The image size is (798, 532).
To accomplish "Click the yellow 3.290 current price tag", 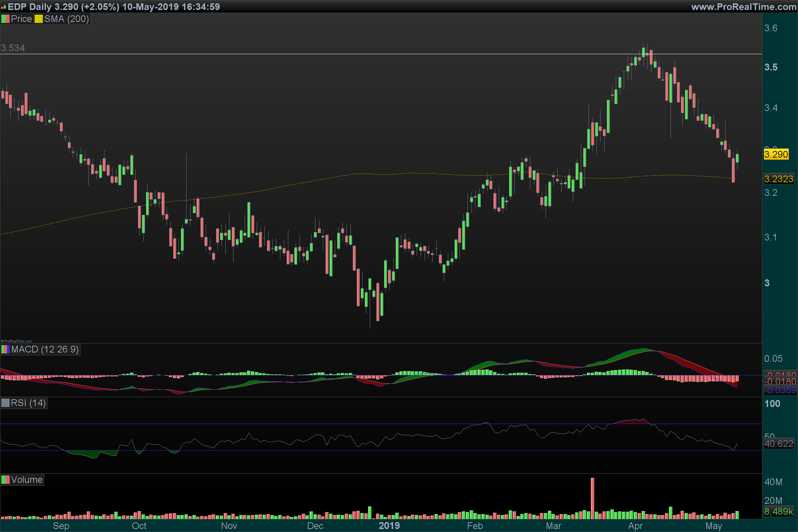I will click(x=776, y=155).
